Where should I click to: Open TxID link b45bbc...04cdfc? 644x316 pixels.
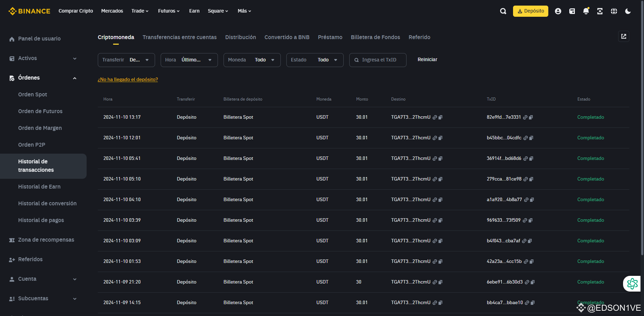pos(526,138)
